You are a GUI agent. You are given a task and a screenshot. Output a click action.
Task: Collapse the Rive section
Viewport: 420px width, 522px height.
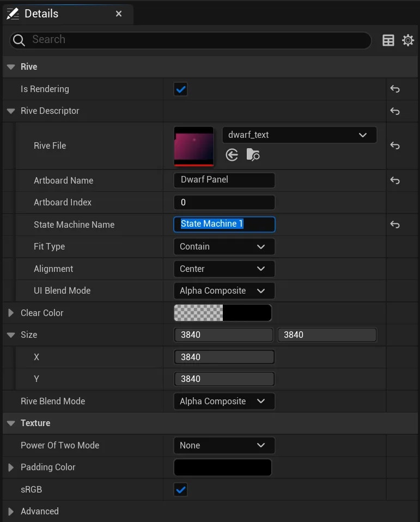pyautogui.click(x=11, y=67)
